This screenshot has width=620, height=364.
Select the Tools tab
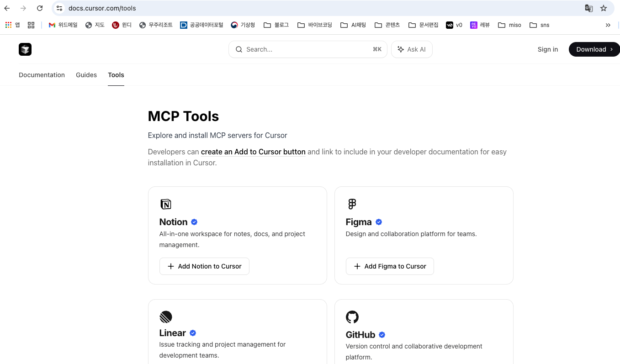click(116, 75)
